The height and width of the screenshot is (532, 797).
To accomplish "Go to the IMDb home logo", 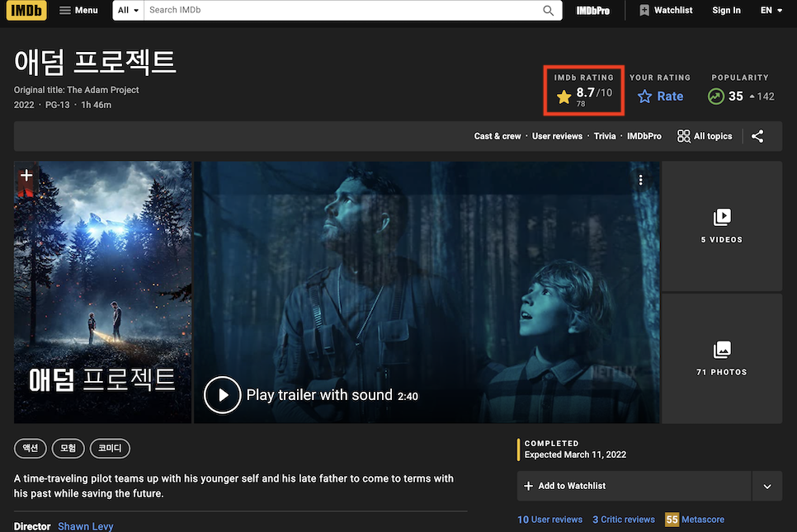I will point(26,10).
